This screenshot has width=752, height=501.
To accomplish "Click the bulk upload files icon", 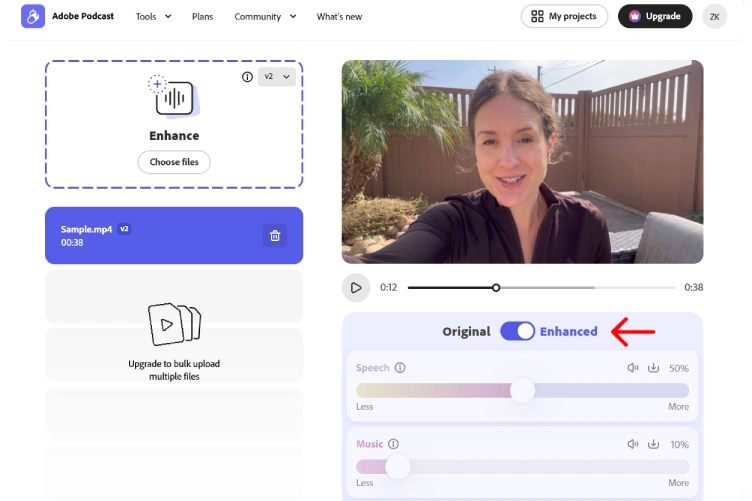I will point(174,324).
